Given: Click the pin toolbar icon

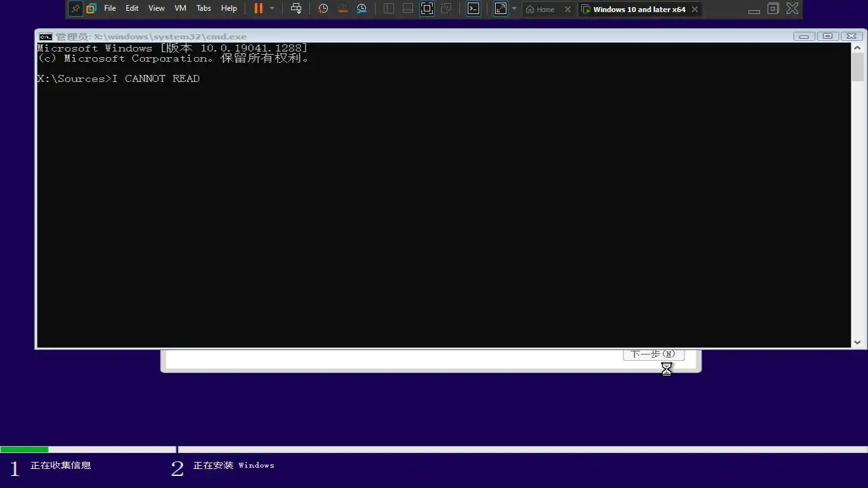Looking at the screenshot, I should click(76, 9).
